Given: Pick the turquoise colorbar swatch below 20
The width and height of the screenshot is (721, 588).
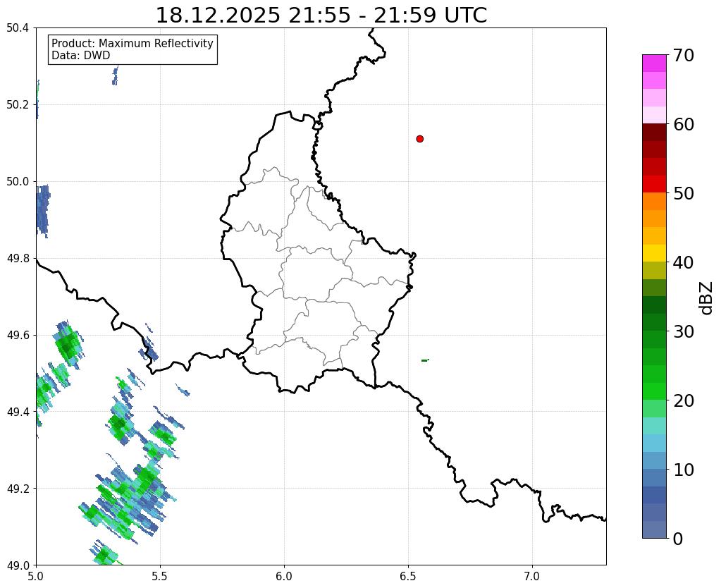Looking at the screenshot, I should [654, 426].
